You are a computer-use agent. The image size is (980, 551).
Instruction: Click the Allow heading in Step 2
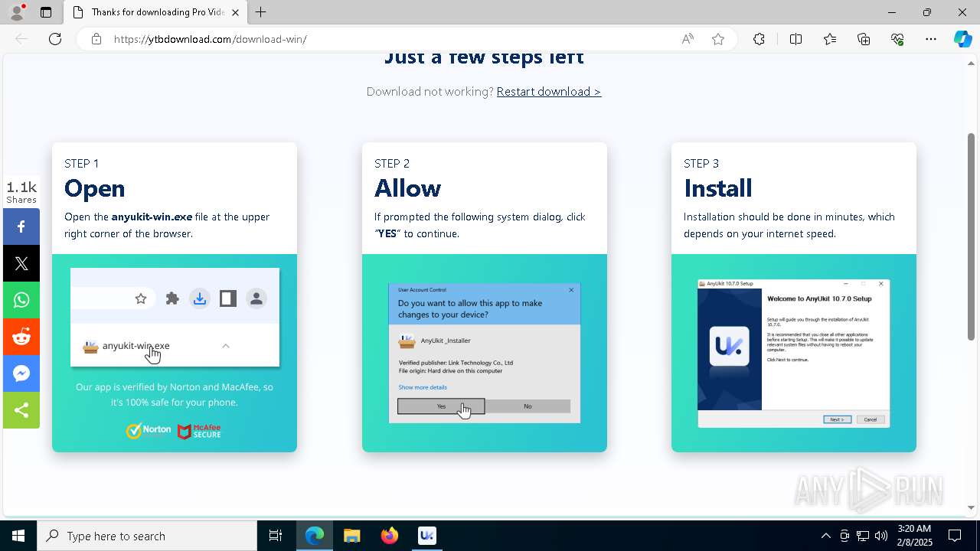[x=407, y=188]
